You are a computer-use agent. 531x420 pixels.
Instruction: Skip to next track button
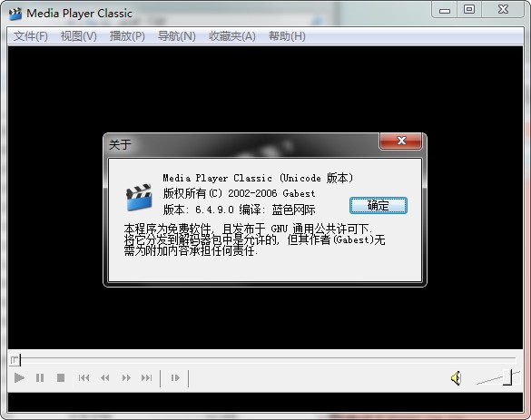coord(146,377)
